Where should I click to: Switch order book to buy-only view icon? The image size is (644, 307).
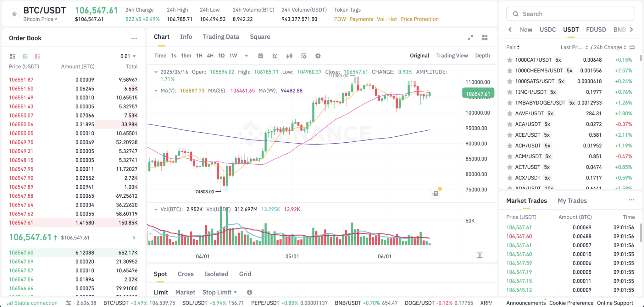(x=25, y=56)
